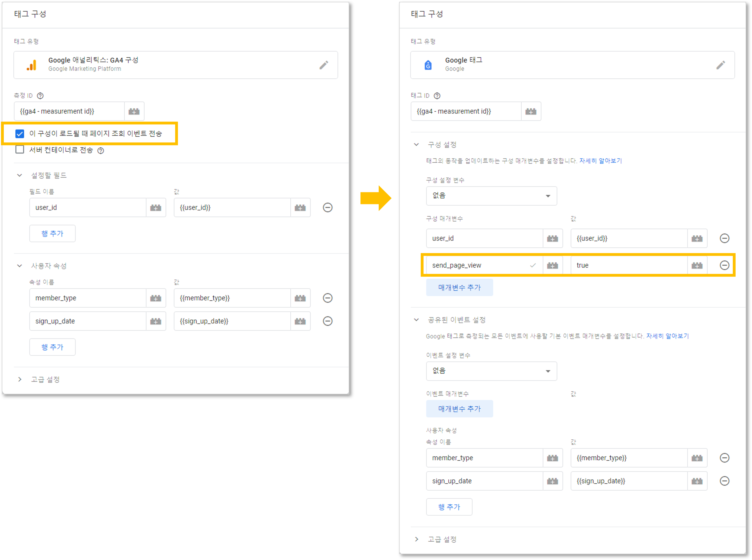Insert variable for right member_type property name

click(553, 458)
